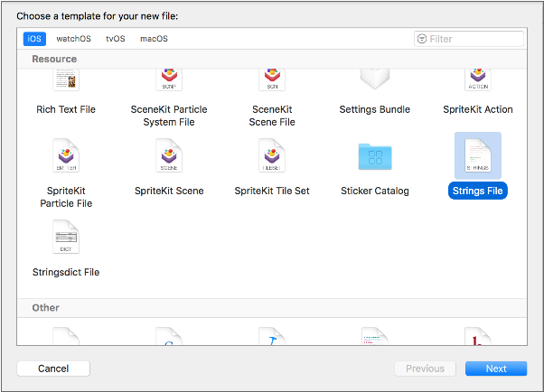This screenshot has height=392, width=544.
Task: Click the Strings File template icon
Action: pyautogui.click(x=478, y=157)
